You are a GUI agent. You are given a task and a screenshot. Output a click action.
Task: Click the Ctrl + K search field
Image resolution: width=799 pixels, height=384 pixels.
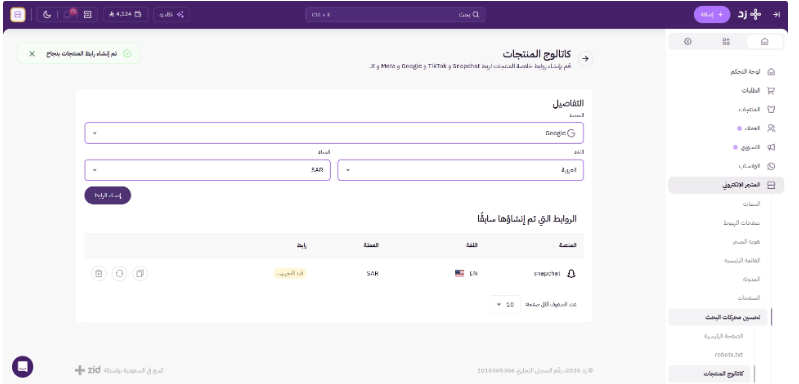tap(395, 15)
